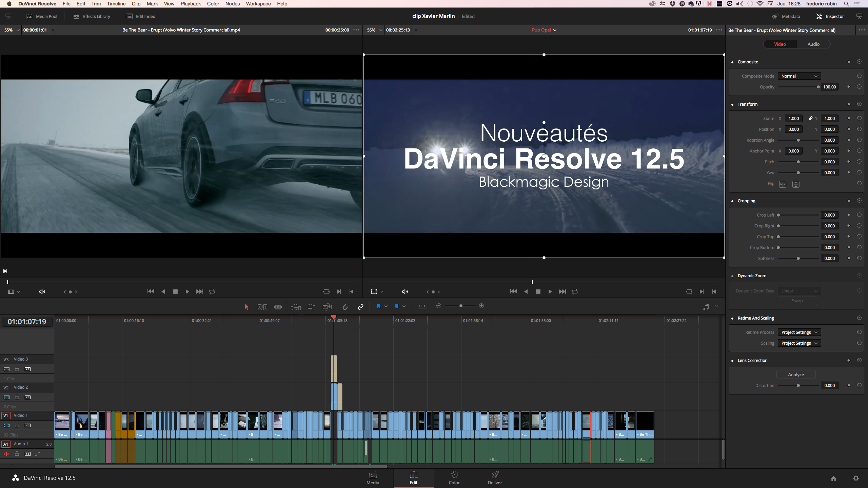Open the Nodes menu
The image size is (868, 488).
232,4
